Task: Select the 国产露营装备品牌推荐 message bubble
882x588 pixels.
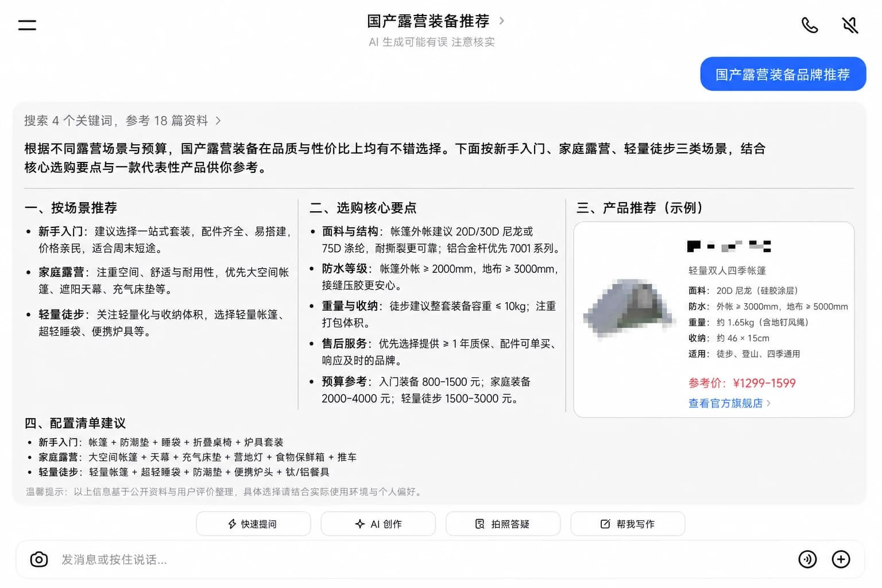Action: 783,74
